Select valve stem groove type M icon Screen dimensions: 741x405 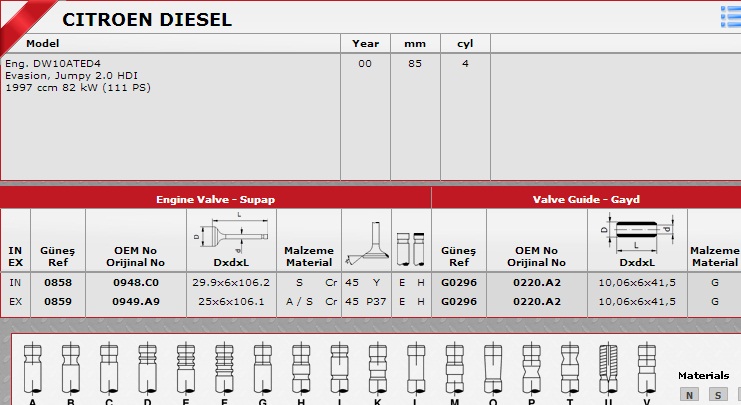(x=454, y=368)
